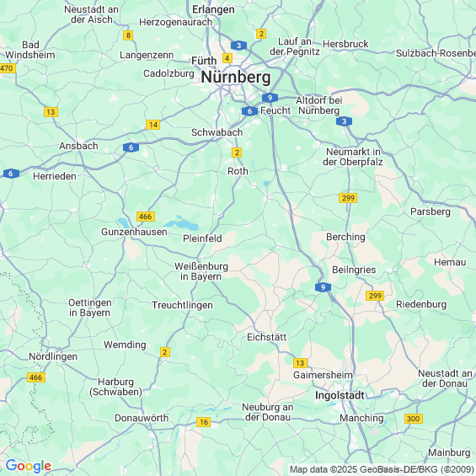The width and height of the screenshot is (476, 476).
Task: Click the 14 road marker west of Schwabach
Action: pyautogui.click(x=153, y=125)
